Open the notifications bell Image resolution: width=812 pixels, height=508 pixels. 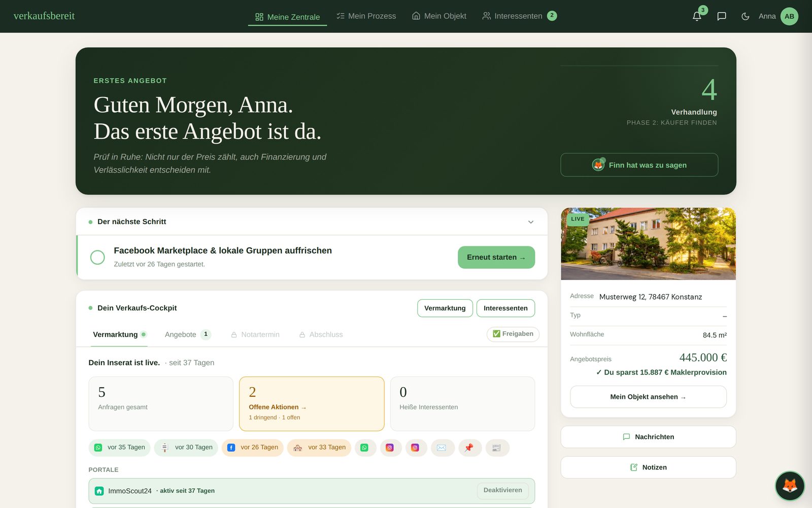tap(697, 16)
